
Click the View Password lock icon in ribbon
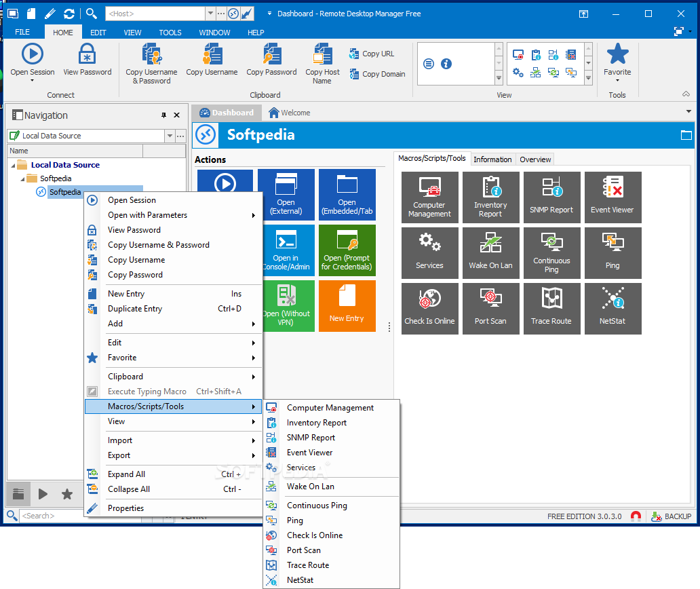[x=87, y=54]
